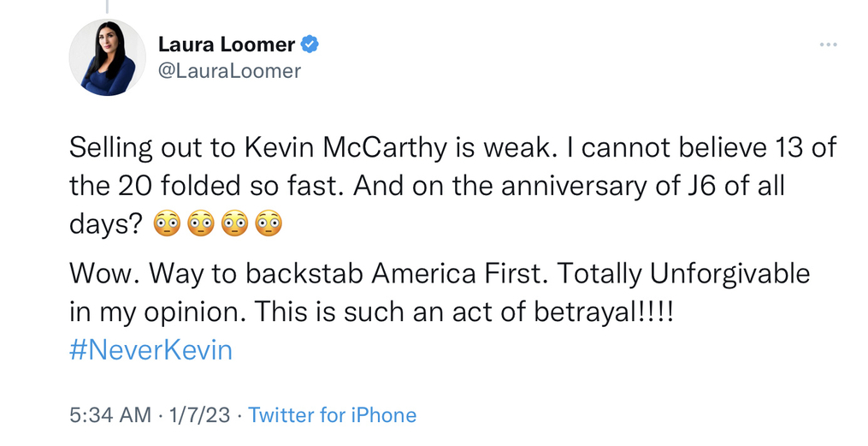Open the @LauraLoomer handle link

tap(229, 71)
